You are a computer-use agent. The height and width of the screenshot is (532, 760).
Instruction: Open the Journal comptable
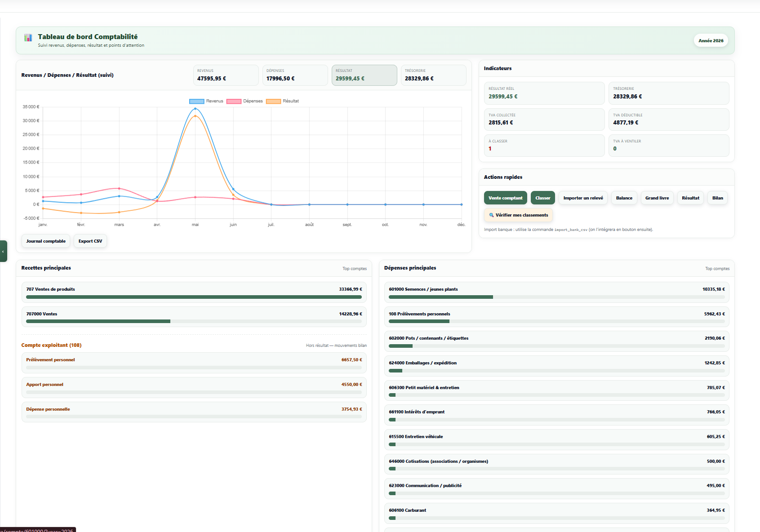tap(46, 241)
